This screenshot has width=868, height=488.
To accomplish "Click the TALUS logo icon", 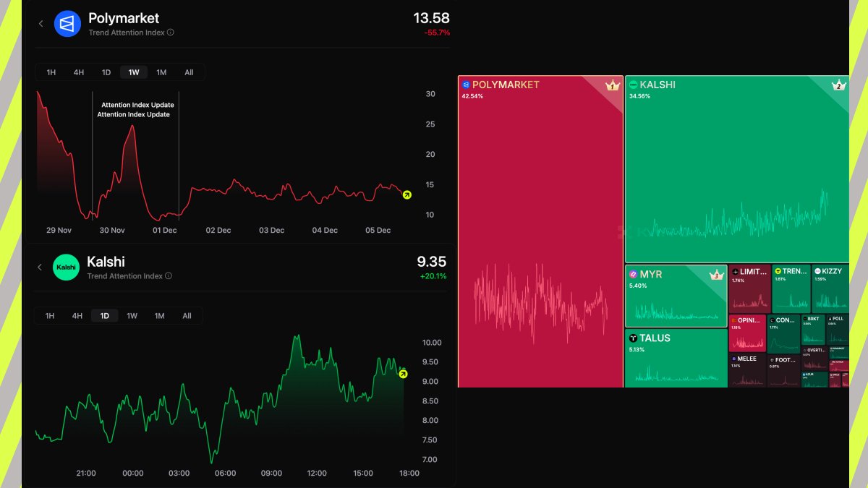I will coord(633,338).
